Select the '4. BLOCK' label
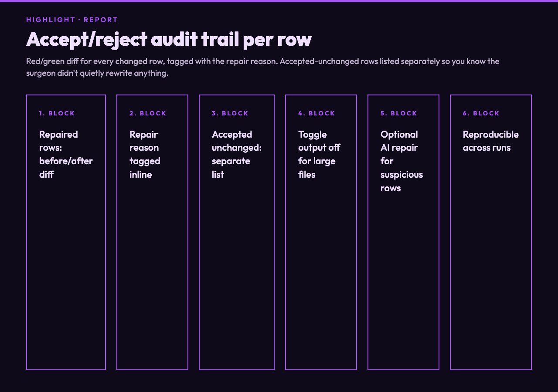Viewport: 558px width, 392px height. click(316, 113)
